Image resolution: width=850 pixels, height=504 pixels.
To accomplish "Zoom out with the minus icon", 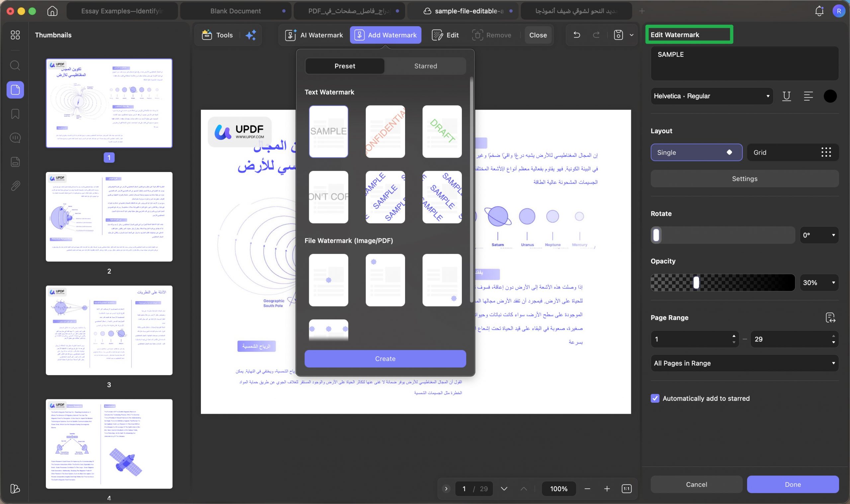I will tap(587, 489).
